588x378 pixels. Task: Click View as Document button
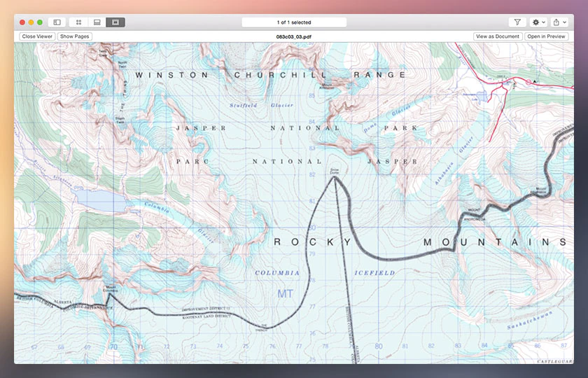[498, 36]
